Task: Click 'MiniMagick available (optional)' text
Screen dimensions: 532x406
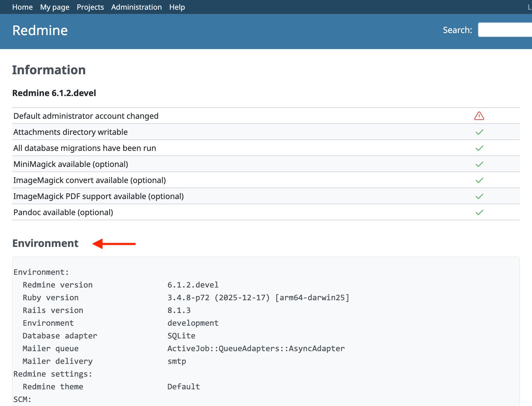Action: pyautogui.click(x=71, y=164)
